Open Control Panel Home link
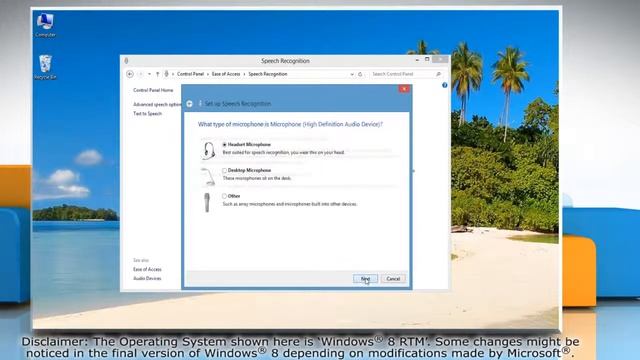 coord(153,90)
